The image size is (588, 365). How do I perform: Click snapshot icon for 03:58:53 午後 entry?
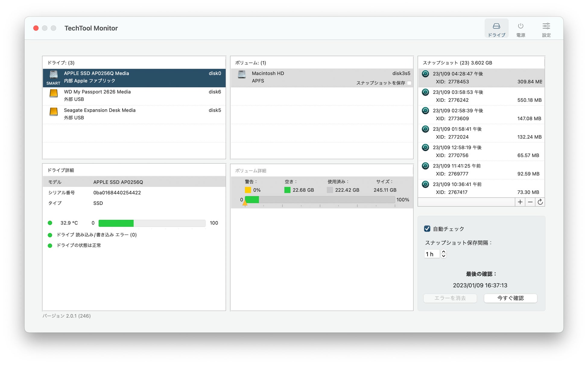point(425,92)
